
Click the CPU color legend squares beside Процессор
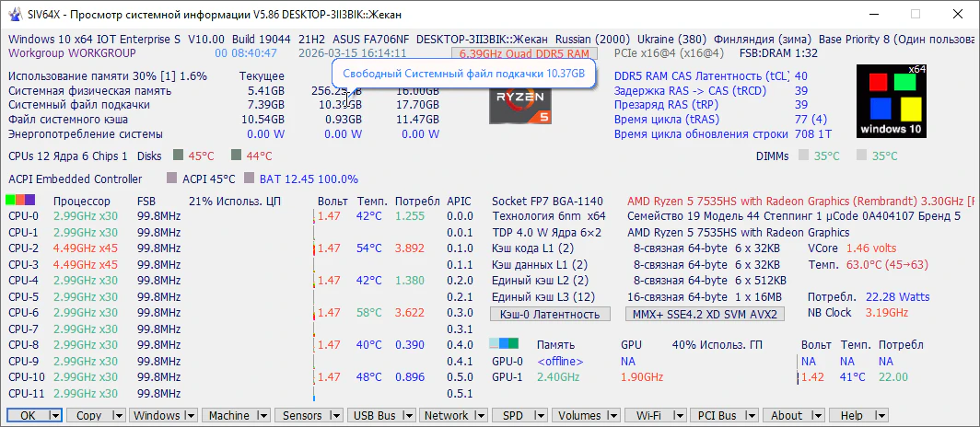20,201
